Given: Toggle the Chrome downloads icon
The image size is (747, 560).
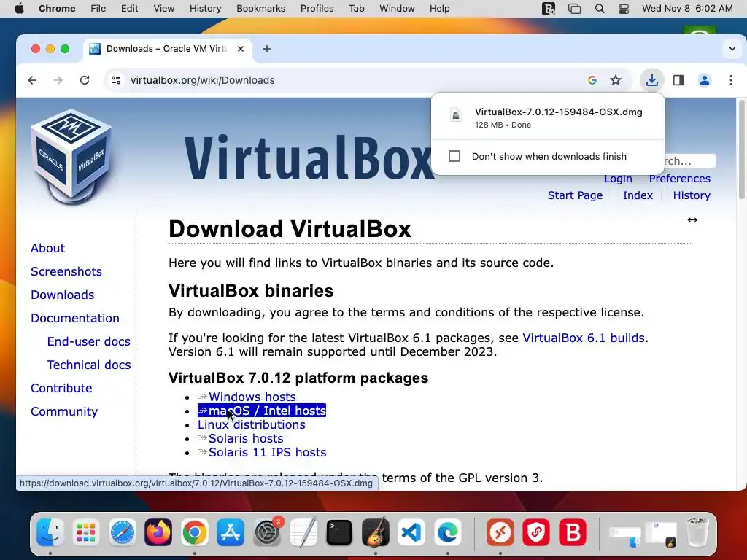Looking at the screenshot, I should [651, 80].
